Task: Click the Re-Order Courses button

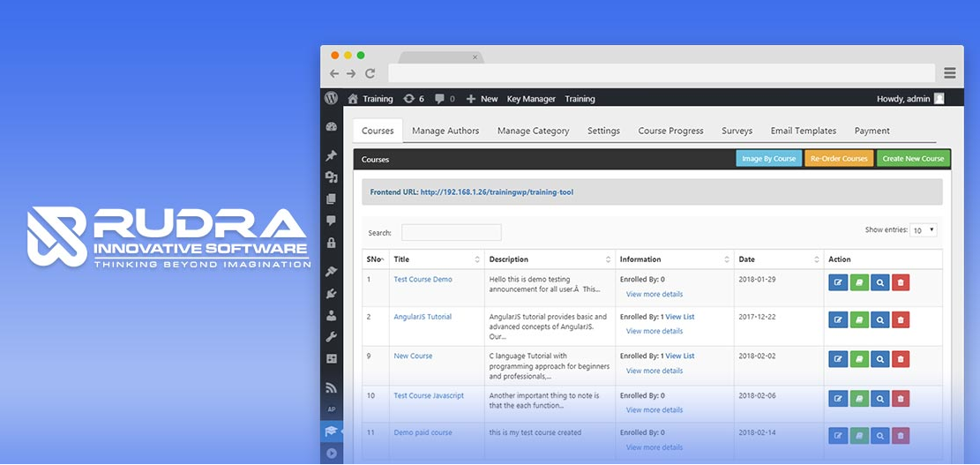Action: click(839, 159)
